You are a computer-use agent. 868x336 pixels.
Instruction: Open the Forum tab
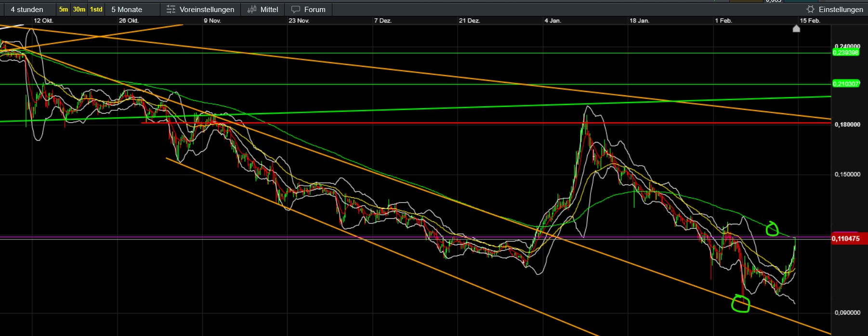(315, 9)
